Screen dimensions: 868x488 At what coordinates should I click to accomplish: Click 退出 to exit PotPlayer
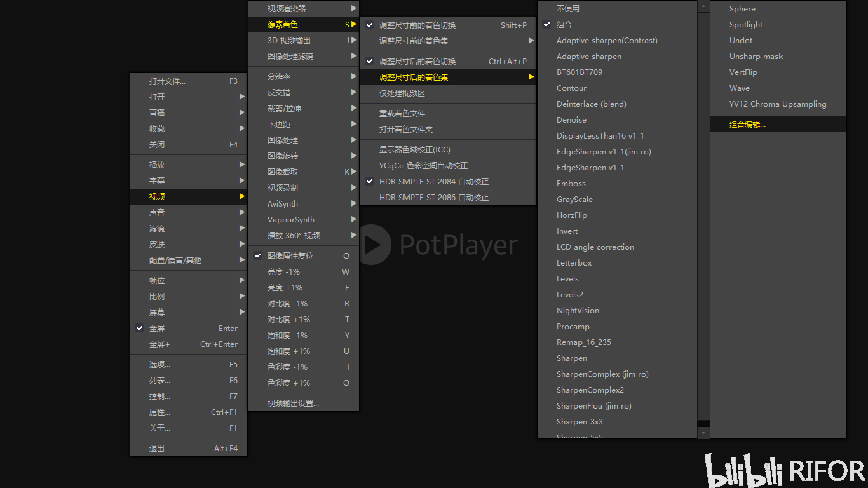click(189, 449)
